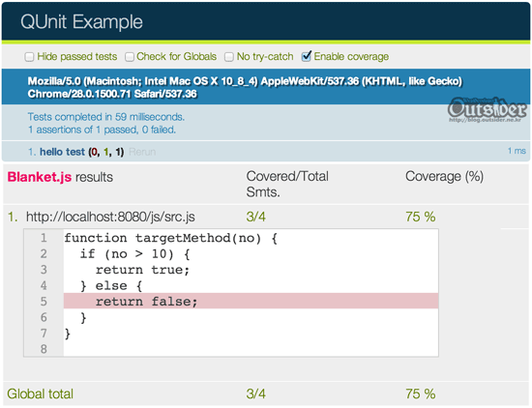Click the 75 % coverage for src.js
Viewport: 532px width, 408px height.
[421, 217]
